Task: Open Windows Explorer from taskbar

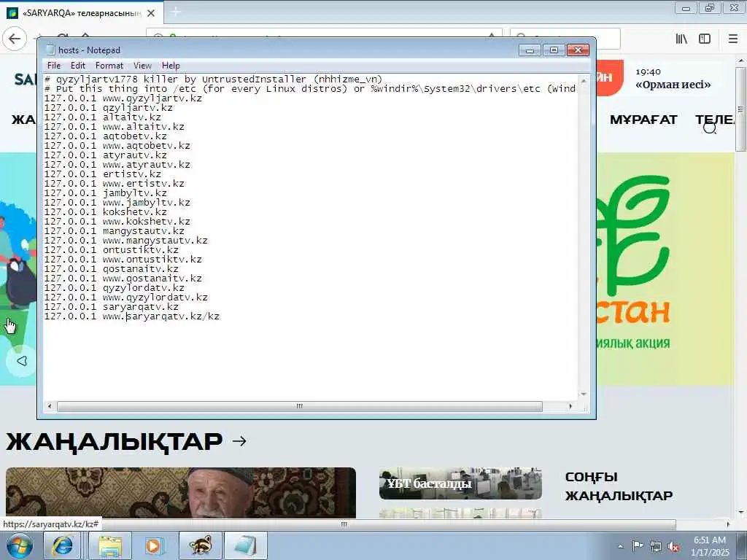Action: coord(110,545)
